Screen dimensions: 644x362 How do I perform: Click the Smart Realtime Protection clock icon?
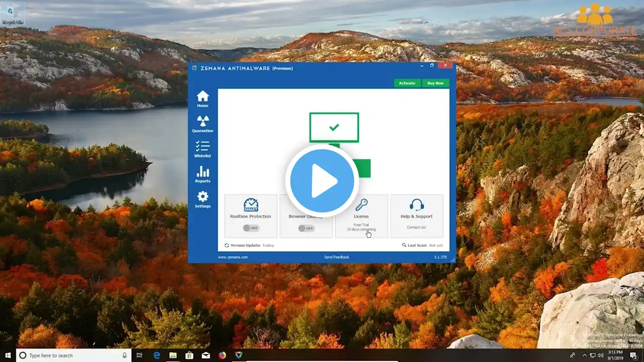pyautogui.click(x=251, y=205)
